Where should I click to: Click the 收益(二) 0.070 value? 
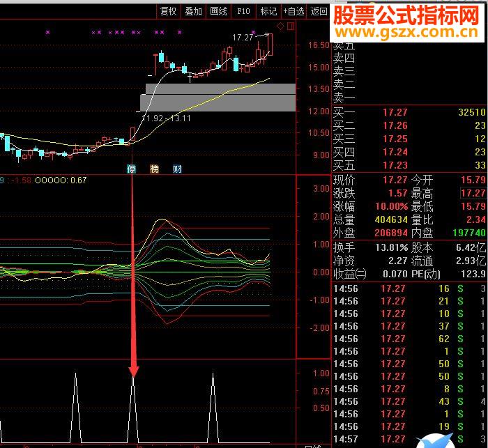(395, 274)
